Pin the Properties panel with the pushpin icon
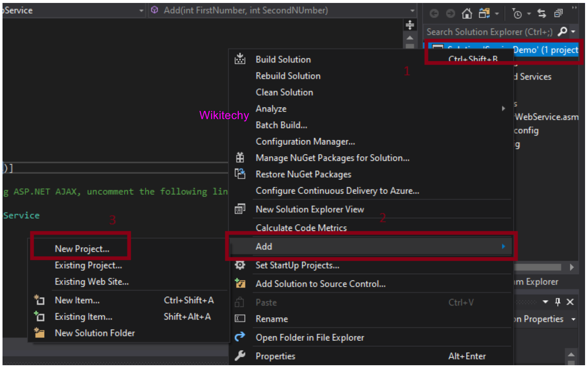 coord(558,302)
